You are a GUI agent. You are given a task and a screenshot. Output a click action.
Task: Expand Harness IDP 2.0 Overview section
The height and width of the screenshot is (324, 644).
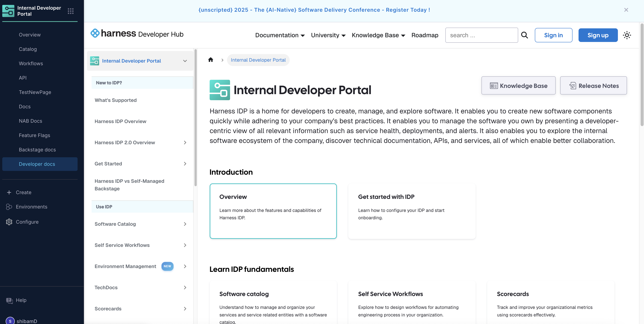tap(185, 143)
